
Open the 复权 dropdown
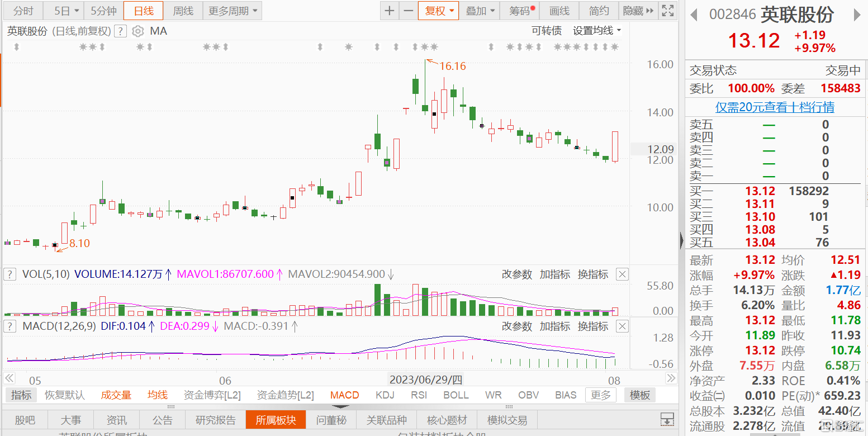point(439,11)
